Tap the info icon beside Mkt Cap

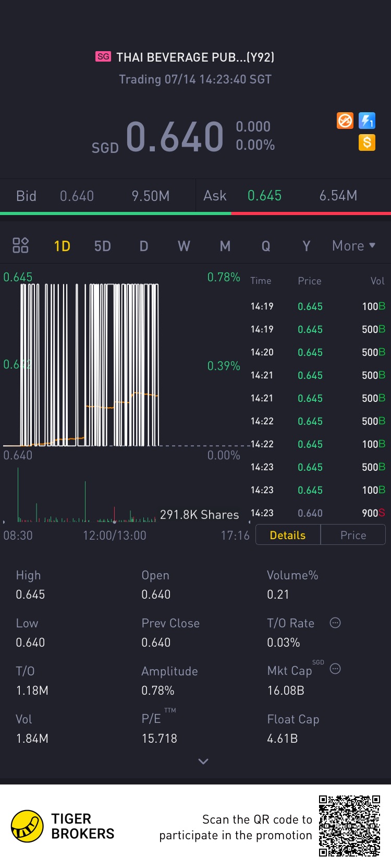[335, 669]
